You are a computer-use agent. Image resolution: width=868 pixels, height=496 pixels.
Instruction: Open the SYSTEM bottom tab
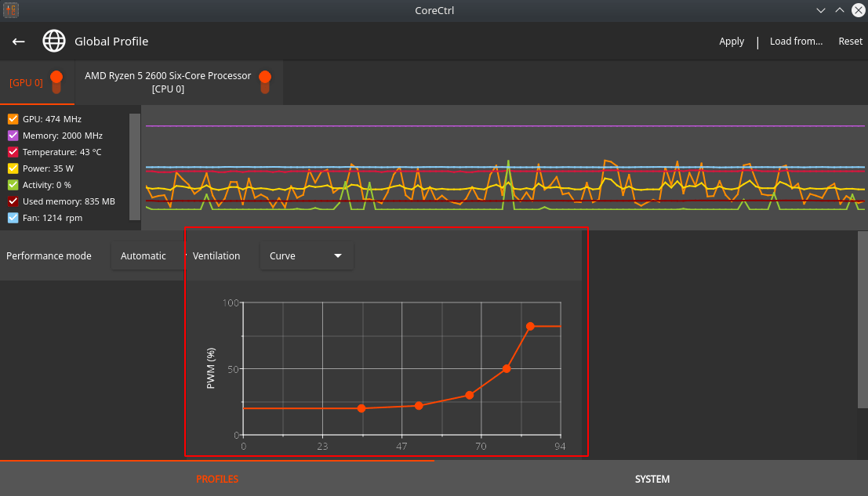pyautogui.click(x=652, y=479)
